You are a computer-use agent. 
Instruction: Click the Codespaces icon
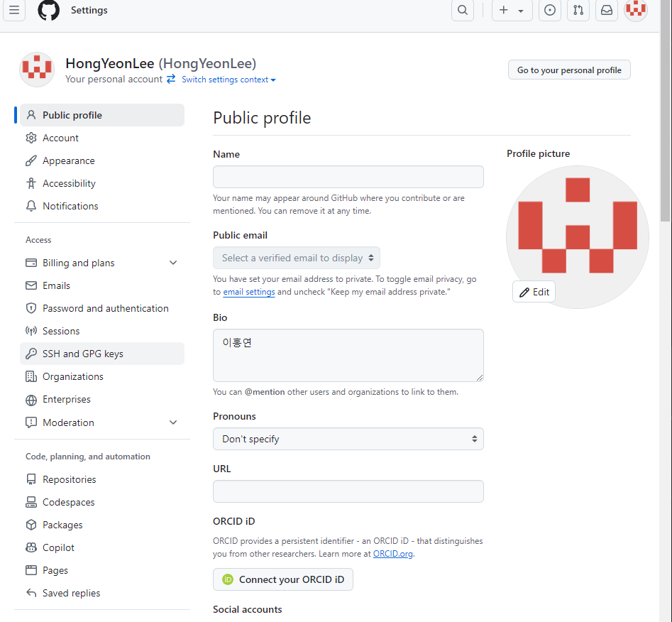pyautogui.click(x=31, y=502)
